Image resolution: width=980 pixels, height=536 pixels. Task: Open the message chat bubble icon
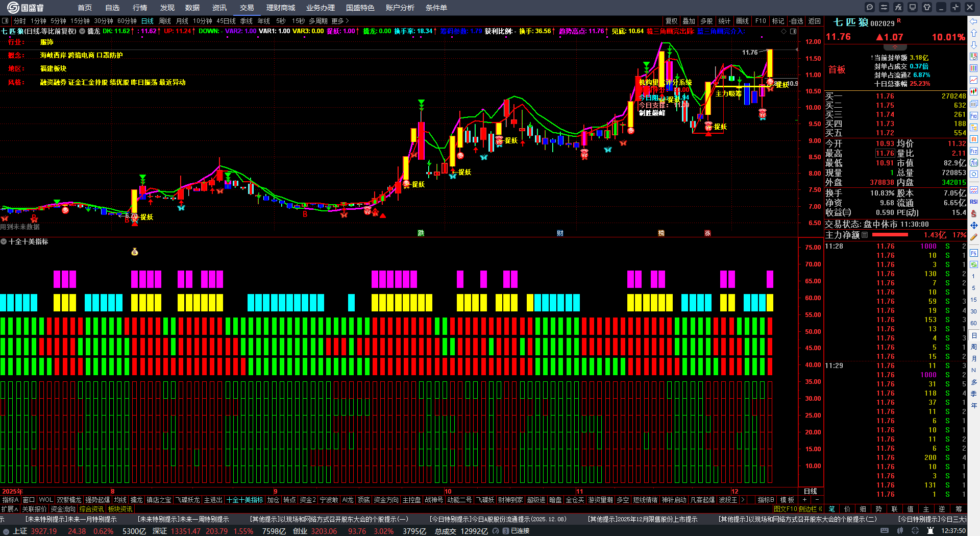(x=870, y=7)
